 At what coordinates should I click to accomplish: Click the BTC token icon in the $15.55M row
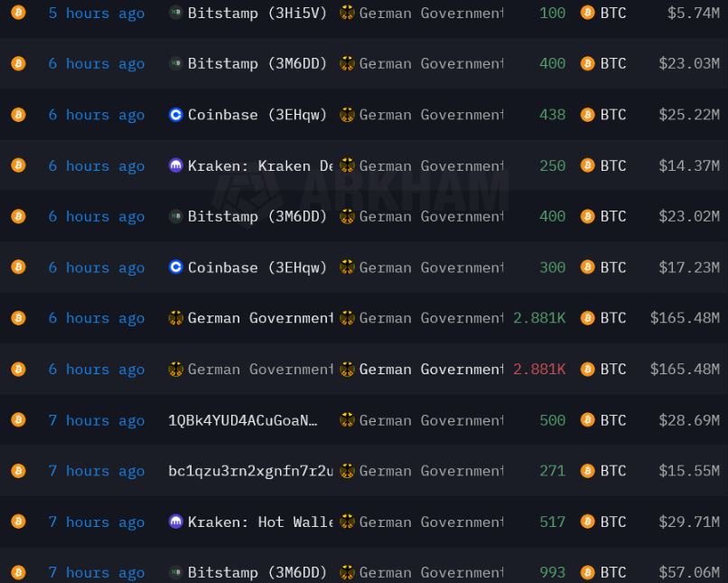tap(587, 471)
